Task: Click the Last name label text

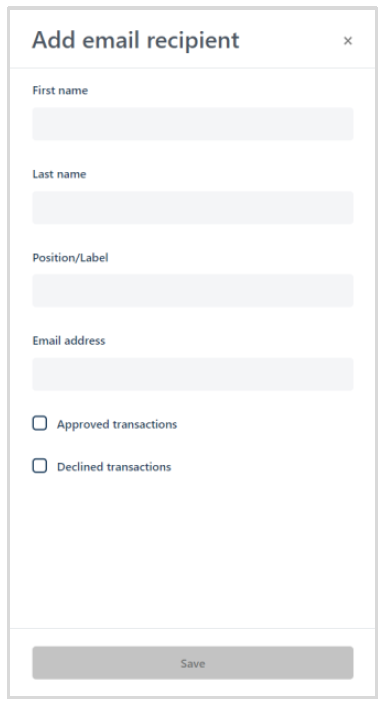Action: pos(59,174)
